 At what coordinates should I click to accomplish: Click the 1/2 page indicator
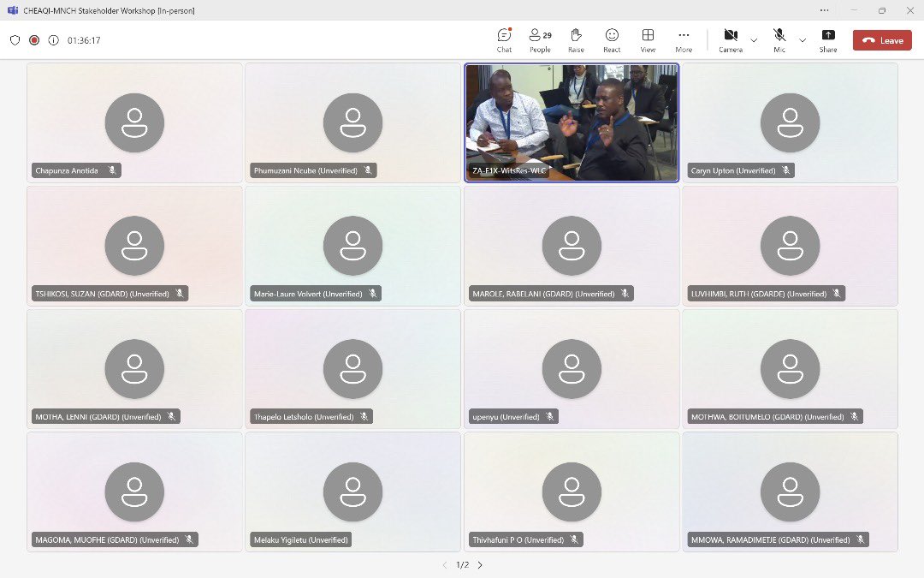point(463,565)
